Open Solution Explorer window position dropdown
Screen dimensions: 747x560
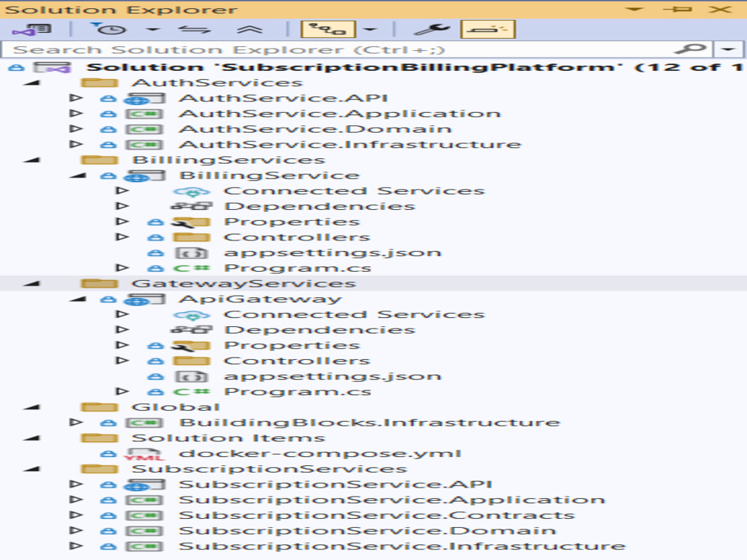click(x=634, y=10)
